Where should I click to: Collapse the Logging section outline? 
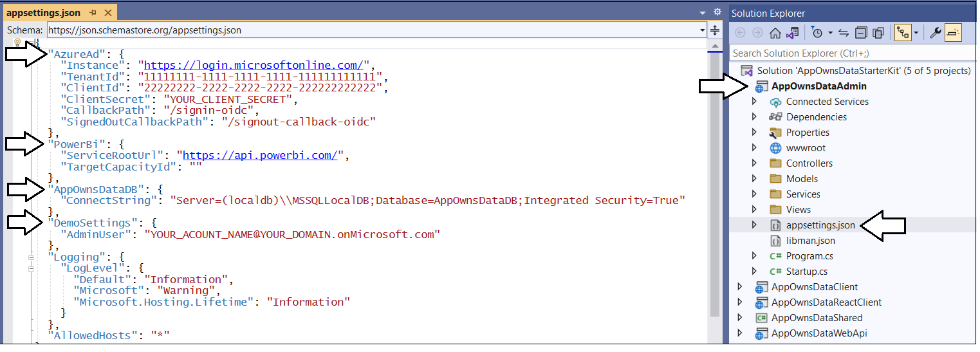click(31, 257)
